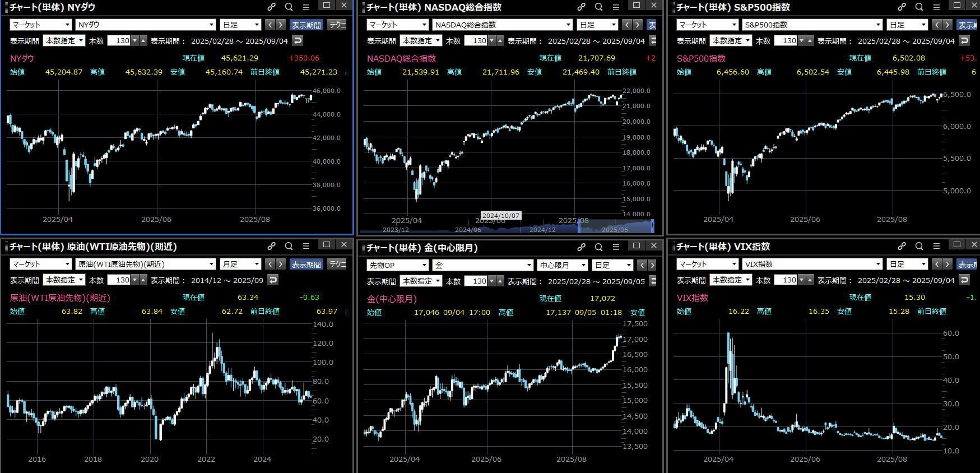Open the hamburger menu in the 原油 WTI panel

pos(306,246)
